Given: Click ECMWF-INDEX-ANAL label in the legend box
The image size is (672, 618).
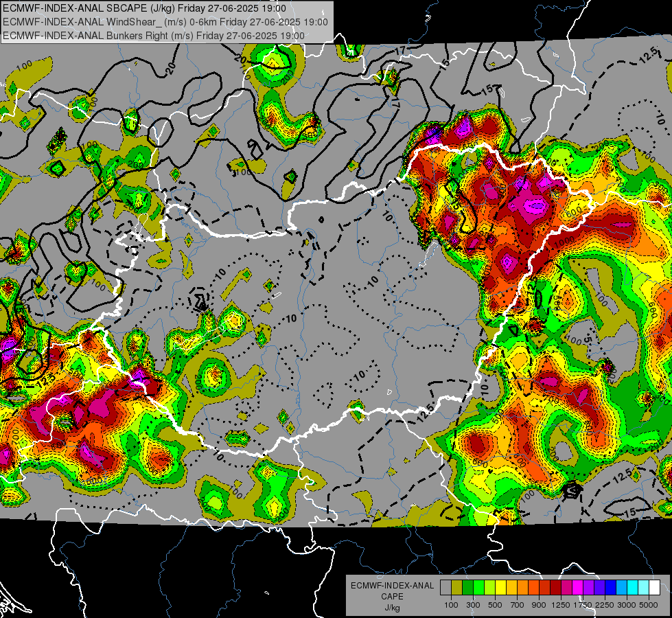Looking at the screenshot, I should coord(392,586).
